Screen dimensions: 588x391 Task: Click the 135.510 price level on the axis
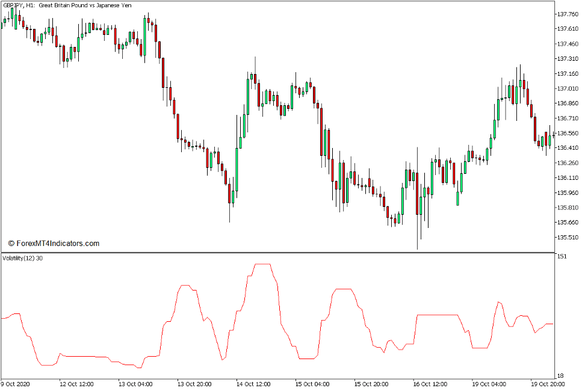(568, 238)
